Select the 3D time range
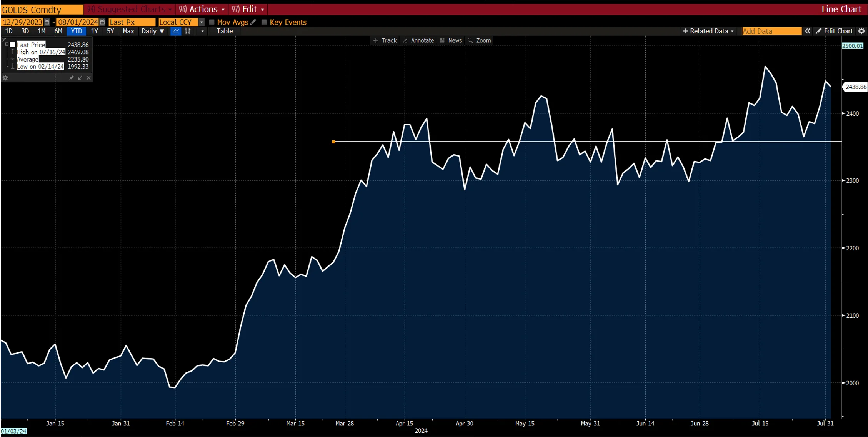This screenshot has height=437, width=868. (x=25, y=31)
